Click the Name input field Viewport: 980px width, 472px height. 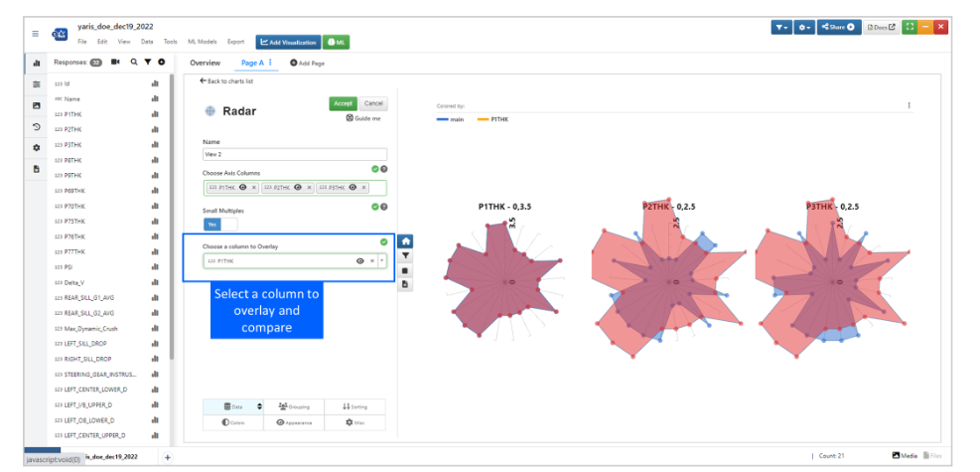pos(294,154)
